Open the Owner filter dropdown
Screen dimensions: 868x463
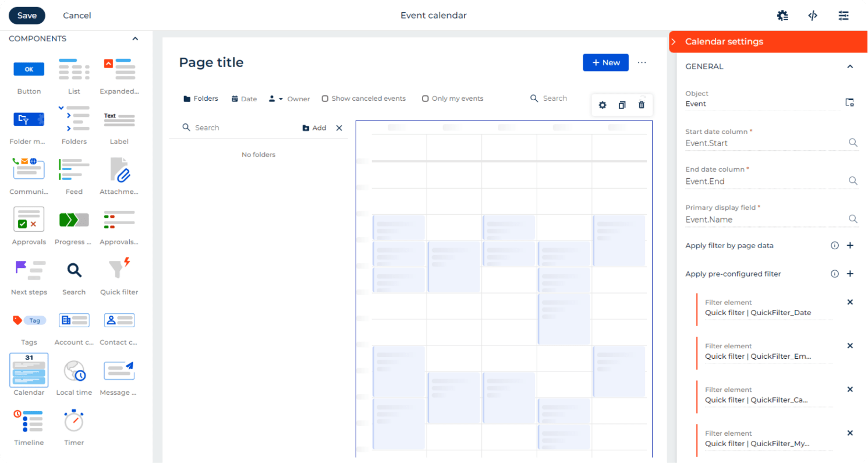(x=289, y=99)
